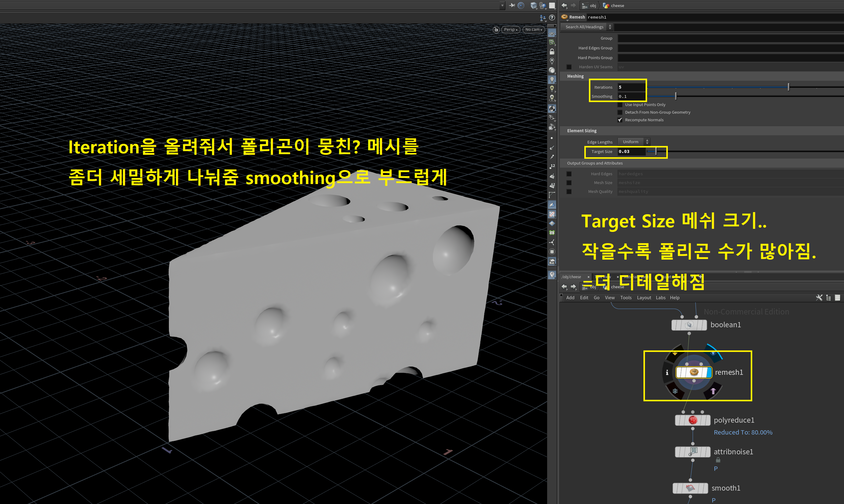Enable Use Input Points Only checkbox
Viewport: 844px width, 504px height.
click(620, 105)
